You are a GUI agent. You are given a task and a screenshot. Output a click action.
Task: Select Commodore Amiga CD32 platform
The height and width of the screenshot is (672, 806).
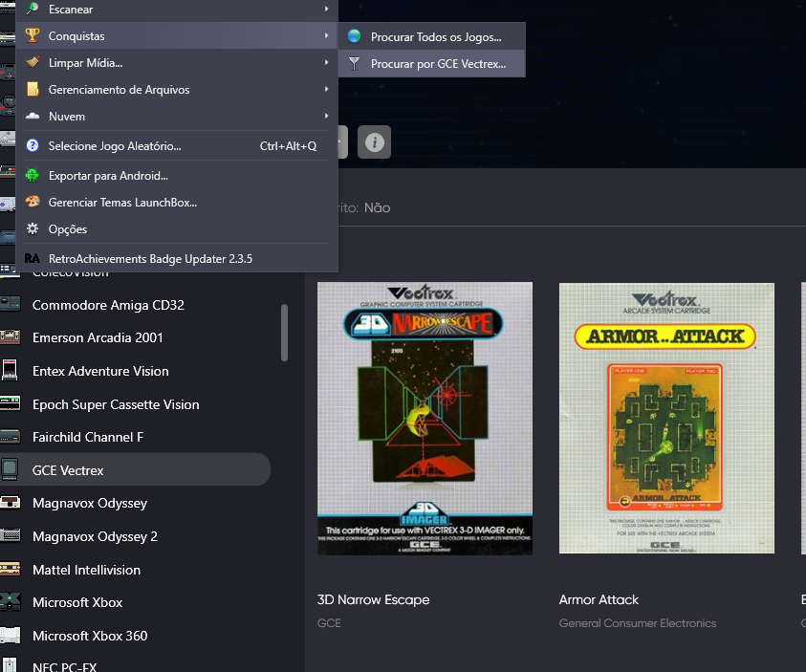pyautogui.click(x=135, y=305)
